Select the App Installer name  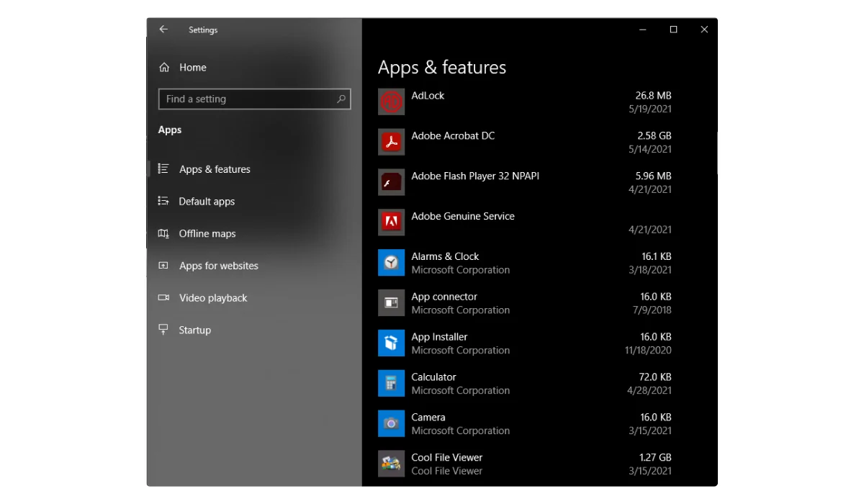[x=439, y=337]
